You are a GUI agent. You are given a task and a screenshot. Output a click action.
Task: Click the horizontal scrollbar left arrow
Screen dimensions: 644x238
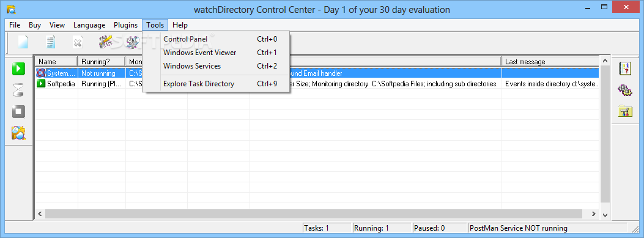coord(40,214)
